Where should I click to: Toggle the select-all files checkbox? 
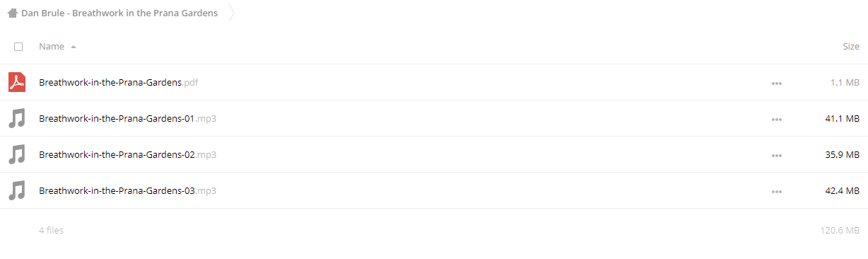tap(18, 47)
